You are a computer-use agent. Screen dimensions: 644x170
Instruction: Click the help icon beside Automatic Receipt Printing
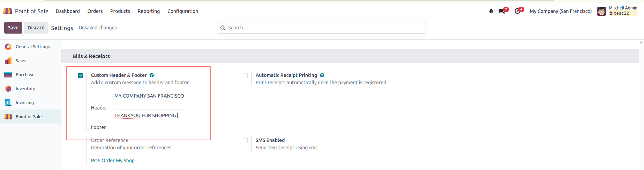coord(322,75)
